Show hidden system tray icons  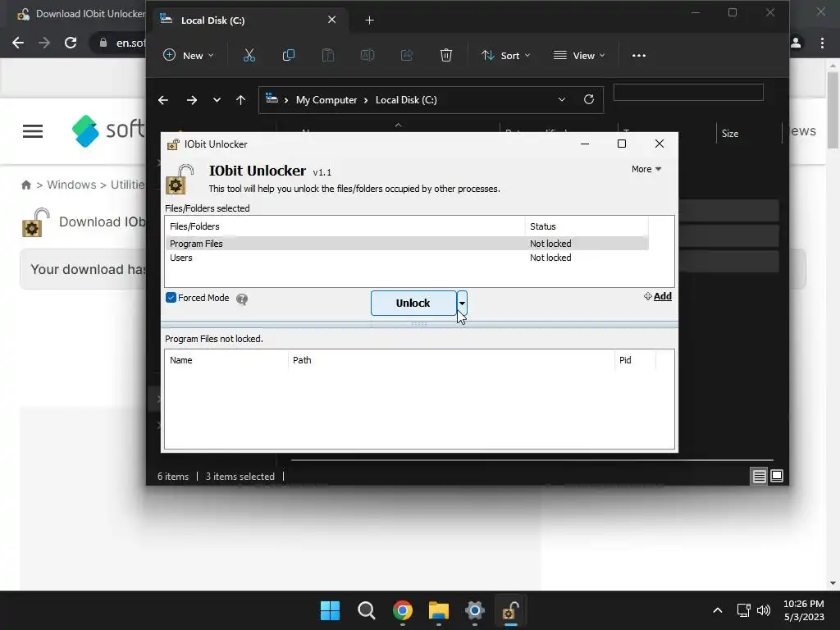click(718, 610)
